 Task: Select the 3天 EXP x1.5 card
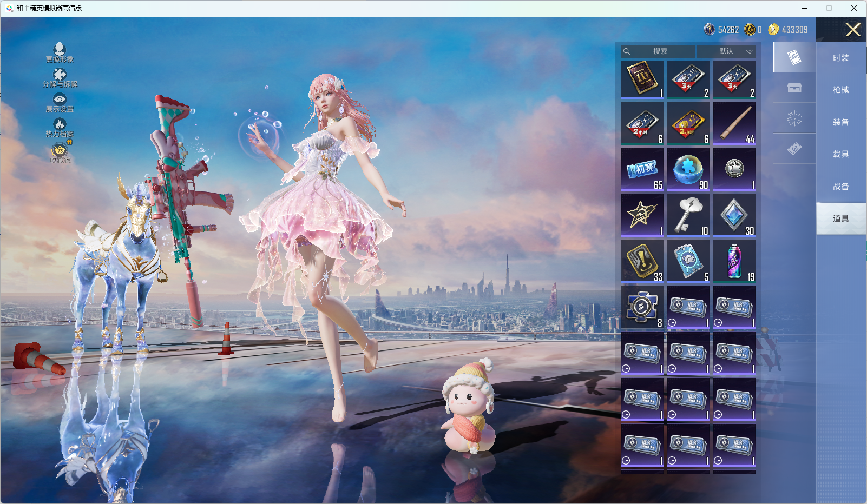688,79
